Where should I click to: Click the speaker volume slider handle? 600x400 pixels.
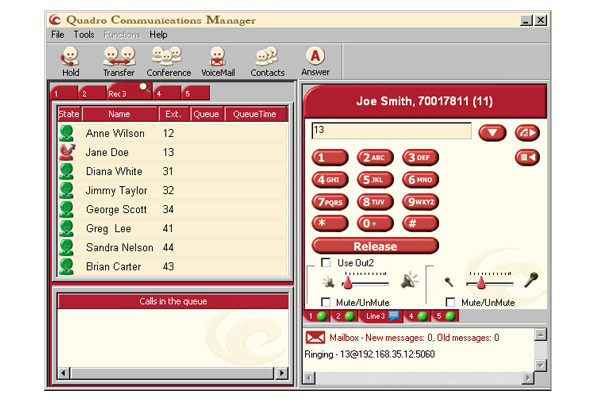[348, 283]
